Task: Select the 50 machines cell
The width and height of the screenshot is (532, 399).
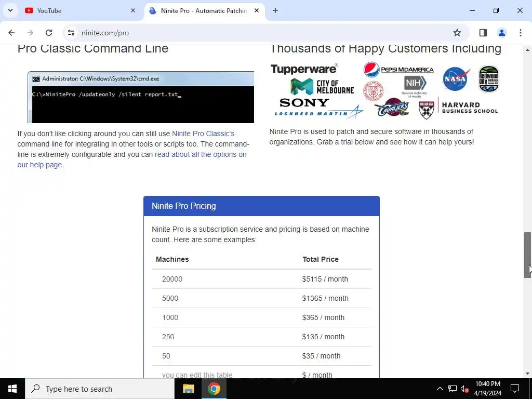Action: coord(166,356)
